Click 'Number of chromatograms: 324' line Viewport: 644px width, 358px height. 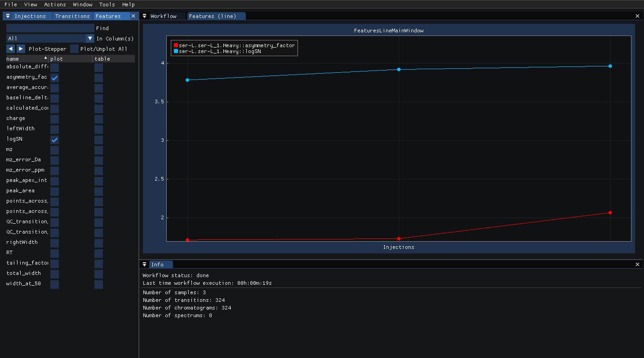(x=187, y=308)
